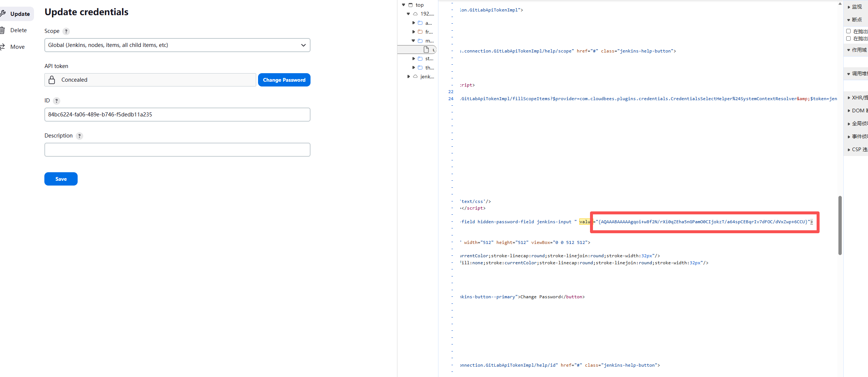Open the Scope dropdown
Viewport: 868px width, 377px height.
(x=177, y=45)
